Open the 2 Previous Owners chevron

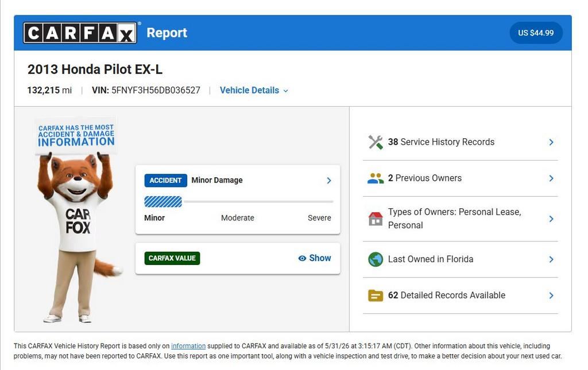(x=551, y=178)
